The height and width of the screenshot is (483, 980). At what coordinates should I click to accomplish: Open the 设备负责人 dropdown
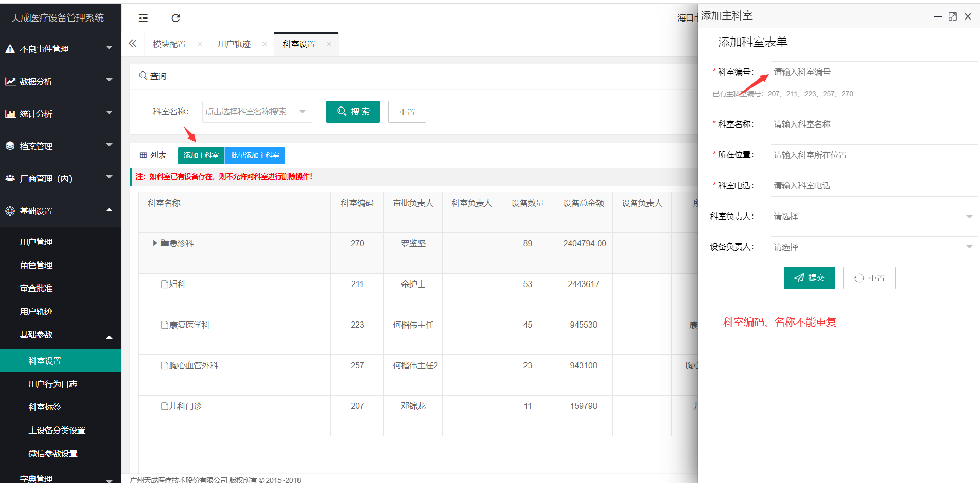[x=874, y=247]
